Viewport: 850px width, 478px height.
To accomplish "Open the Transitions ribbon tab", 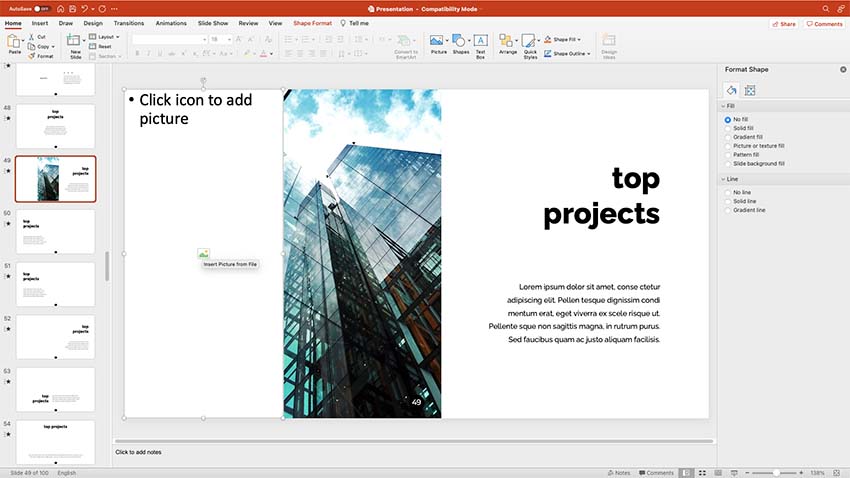I will tap(128, 22).
